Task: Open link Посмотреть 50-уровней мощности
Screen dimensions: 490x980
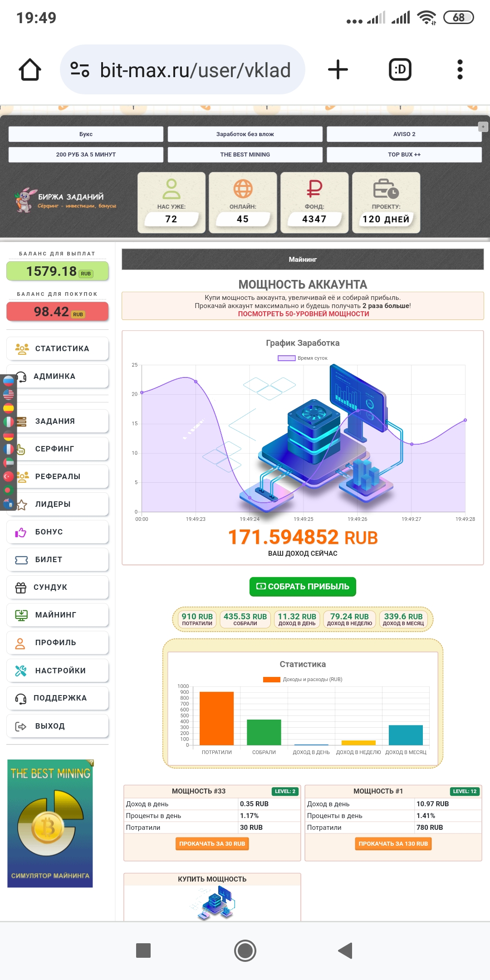Action: click(x=303, y=314)
